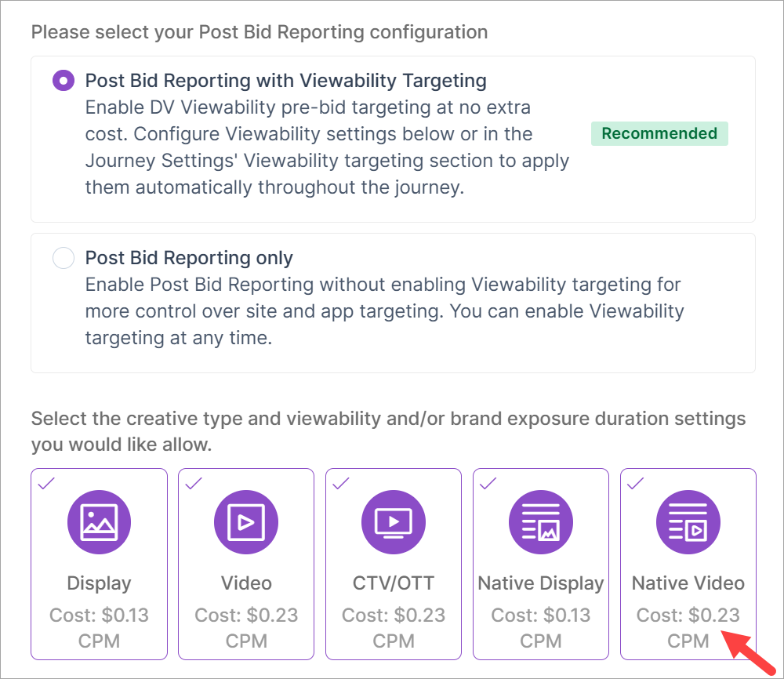Uncheck the Native Video card checkmark
This screenshot has width=784, height=679.
pos(636,484)
